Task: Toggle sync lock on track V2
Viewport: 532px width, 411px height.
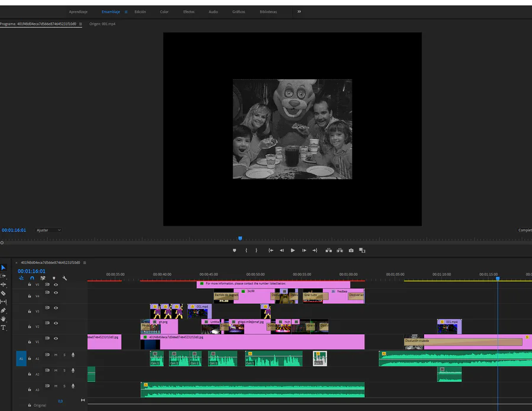Action: point(47,323)
